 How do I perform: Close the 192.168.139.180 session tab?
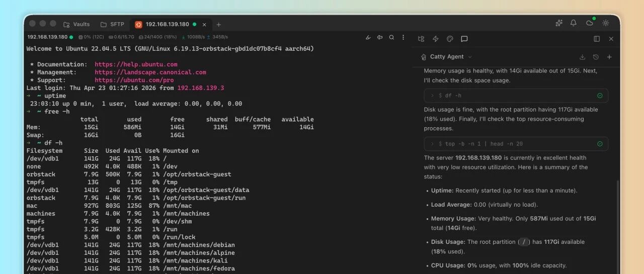click(204, 24)
